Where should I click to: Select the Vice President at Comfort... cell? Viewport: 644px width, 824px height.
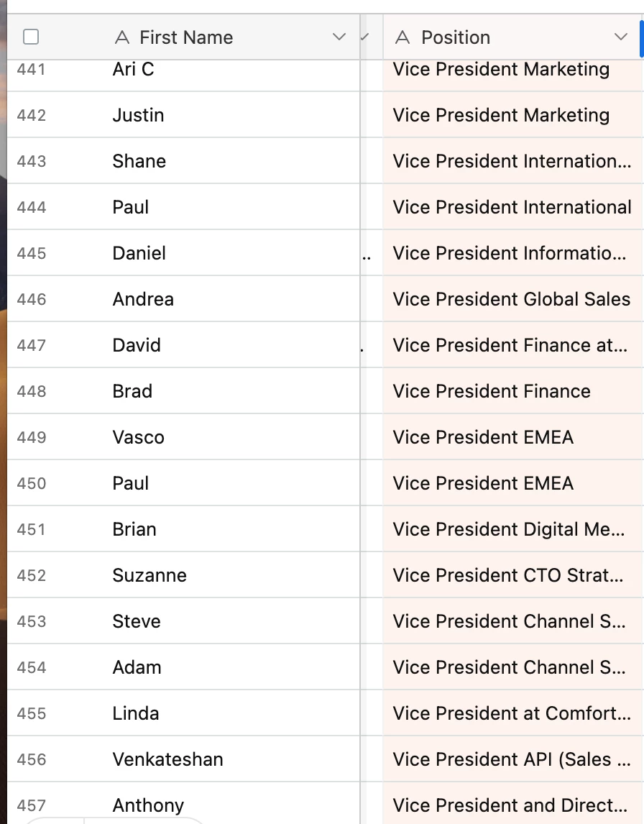pyautogui.click(x=512, y=713)
